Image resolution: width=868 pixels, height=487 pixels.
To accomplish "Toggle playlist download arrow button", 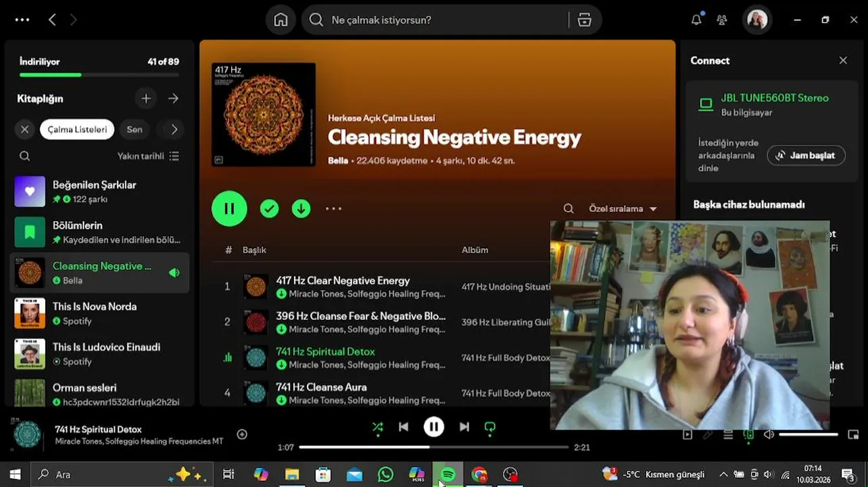I will (301, 208).
